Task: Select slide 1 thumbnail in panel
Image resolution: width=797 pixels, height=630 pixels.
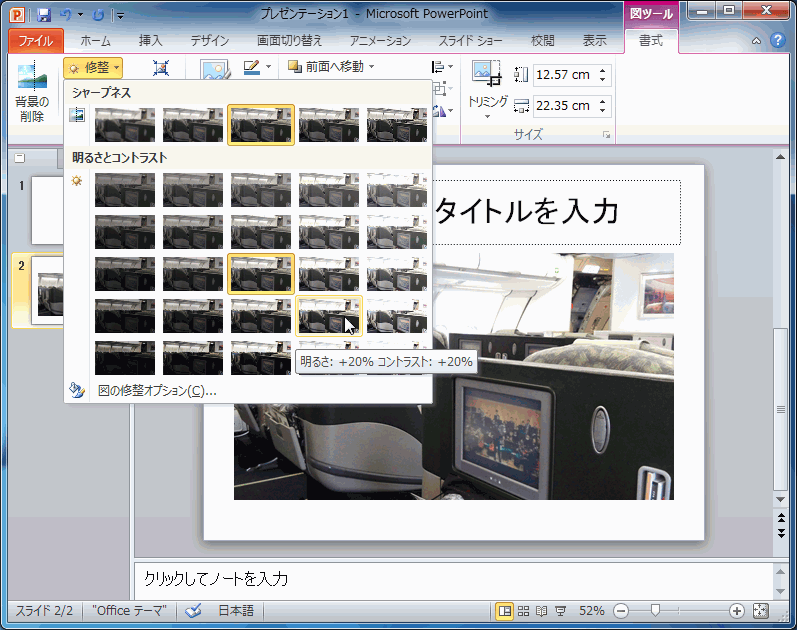Action: [47, 211]
